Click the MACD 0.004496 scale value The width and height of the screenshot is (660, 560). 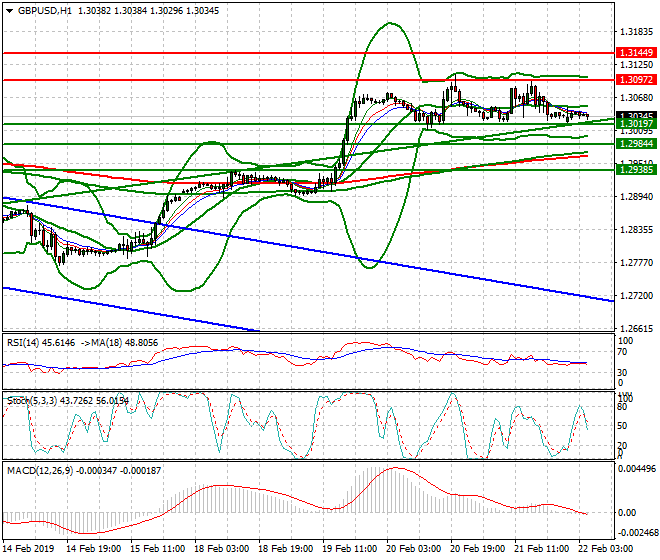click(x=636, y=469)
